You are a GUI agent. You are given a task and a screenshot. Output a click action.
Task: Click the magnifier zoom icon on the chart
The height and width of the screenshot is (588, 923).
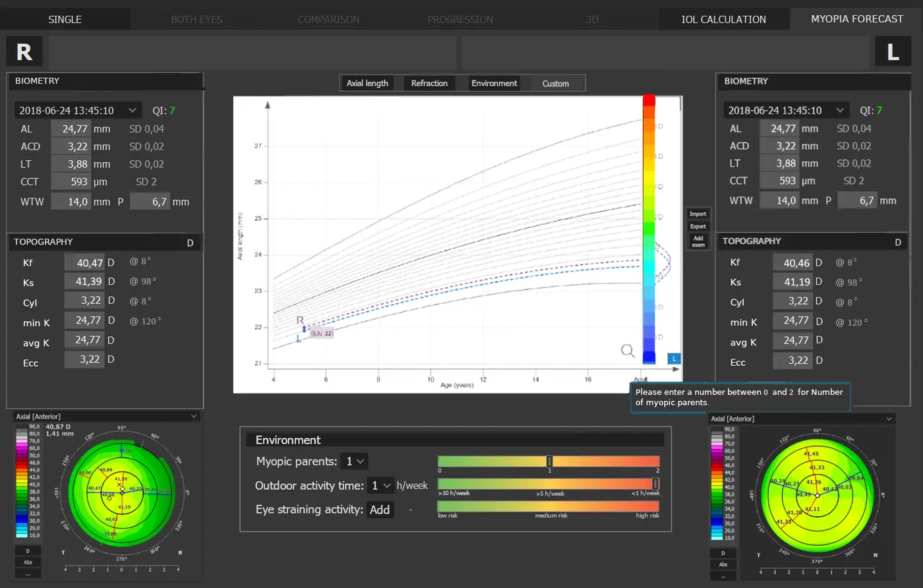click(x=628, y=351)
